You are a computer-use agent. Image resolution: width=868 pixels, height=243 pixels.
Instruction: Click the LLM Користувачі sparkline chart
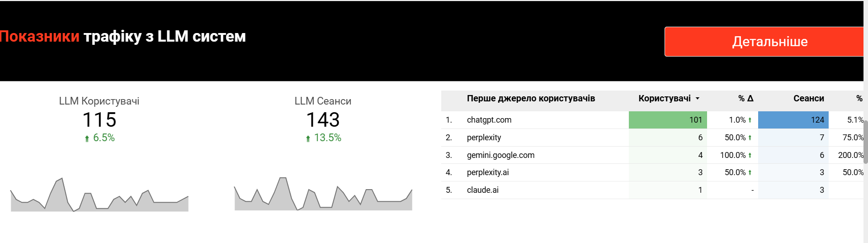[x=99, y=195]
